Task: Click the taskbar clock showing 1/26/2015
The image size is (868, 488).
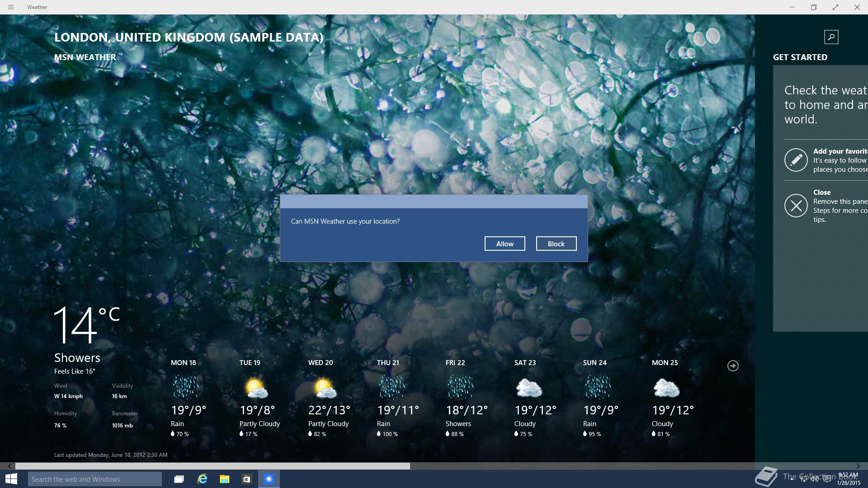Action: (x=848, y=479)
